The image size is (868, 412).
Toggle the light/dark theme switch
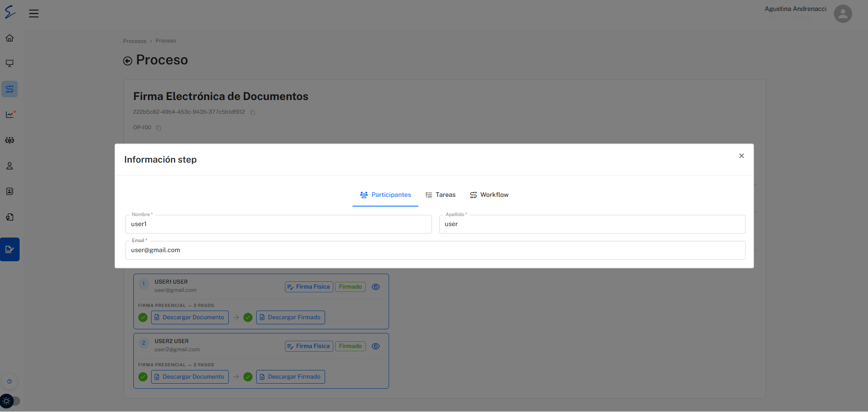click(10, 401)
